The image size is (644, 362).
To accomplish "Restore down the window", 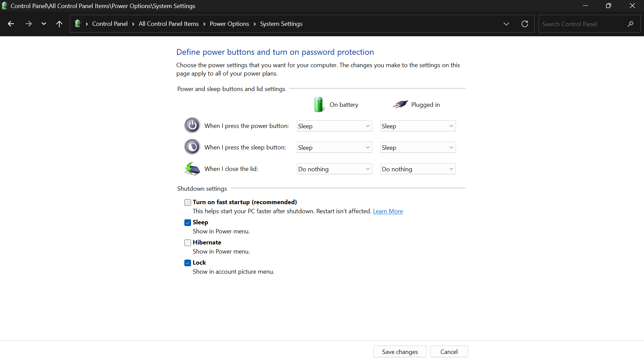I will pyautogui.click(x=608, y=6).
